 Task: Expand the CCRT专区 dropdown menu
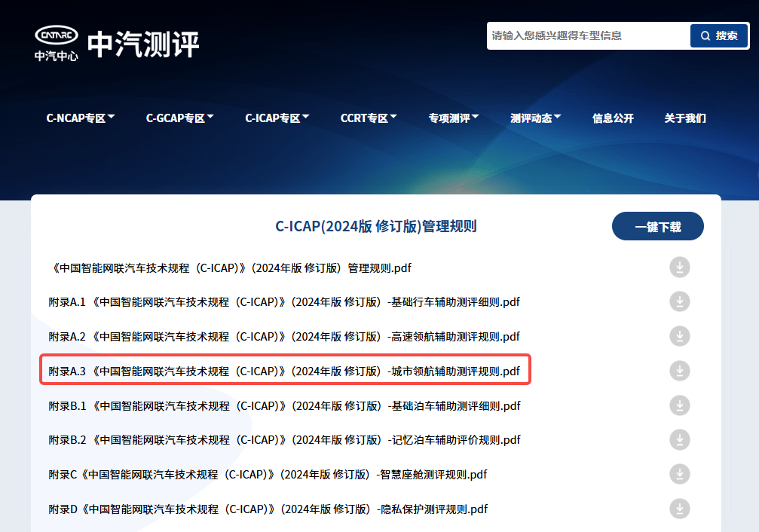pos(369,118)
